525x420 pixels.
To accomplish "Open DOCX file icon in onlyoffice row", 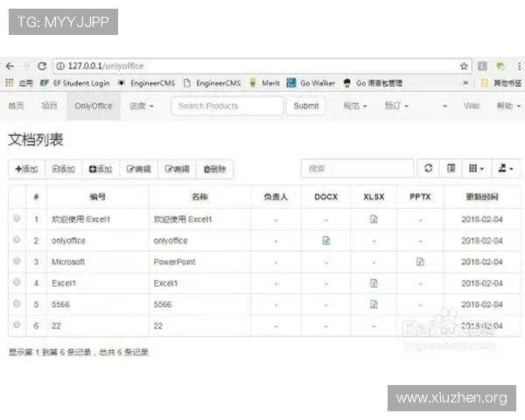I will 326,241.
